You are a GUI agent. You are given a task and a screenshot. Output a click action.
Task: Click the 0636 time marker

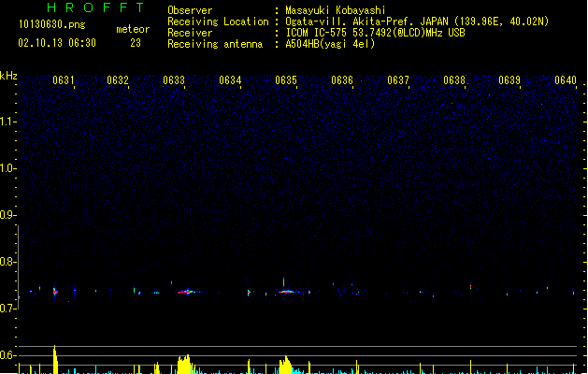tap(342, 80)
